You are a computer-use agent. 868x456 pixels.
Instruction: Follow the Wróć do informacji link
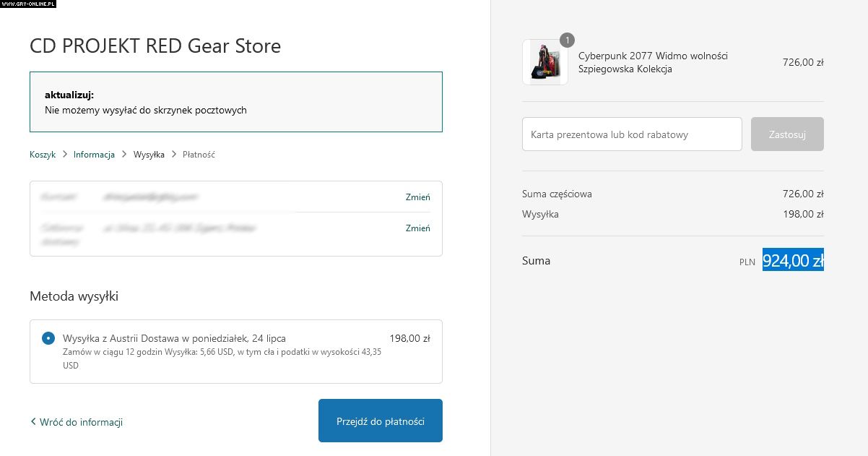[x=81, y=422]
